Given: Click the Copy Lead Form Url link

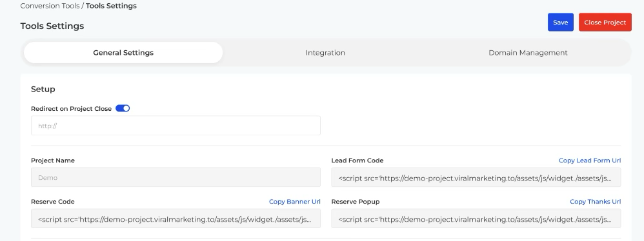Looking at the screenshot, I should (590, 160).
